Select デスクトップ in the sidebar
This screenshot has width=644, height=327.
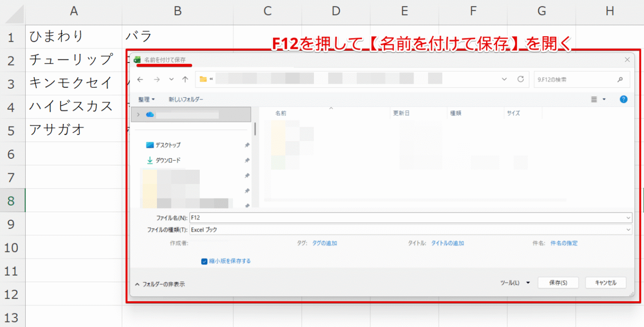coord(169,145)
